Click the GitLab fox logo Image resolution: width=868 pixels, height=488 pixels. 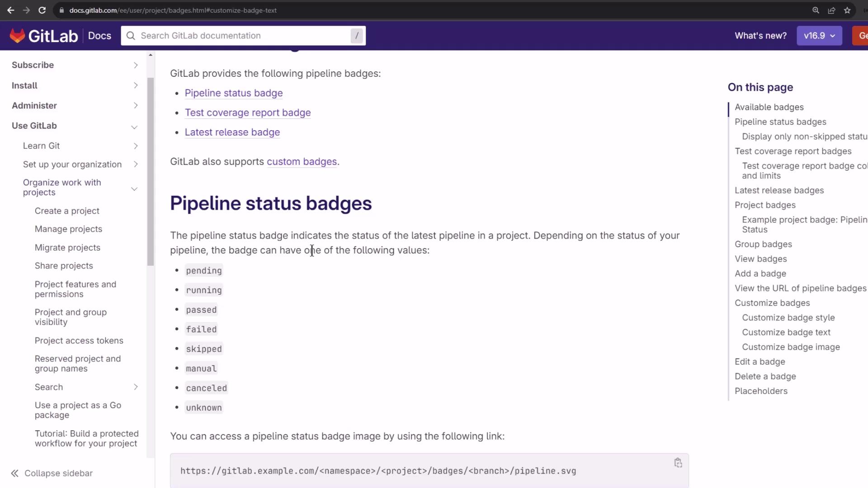[17, 36]
